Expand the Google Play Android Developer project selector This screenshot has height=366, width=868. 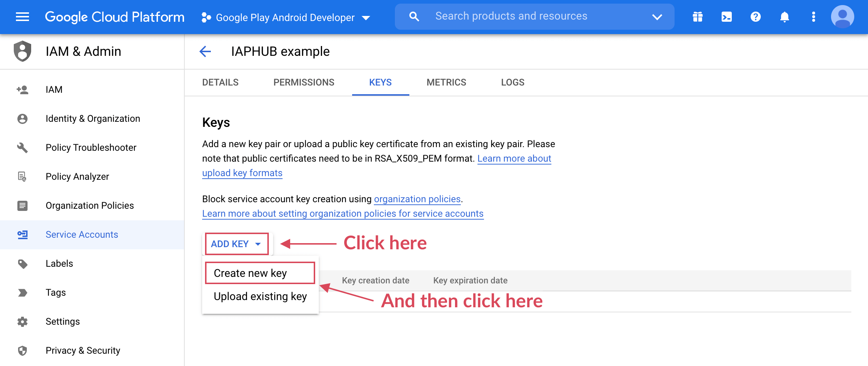click(285, 17)
